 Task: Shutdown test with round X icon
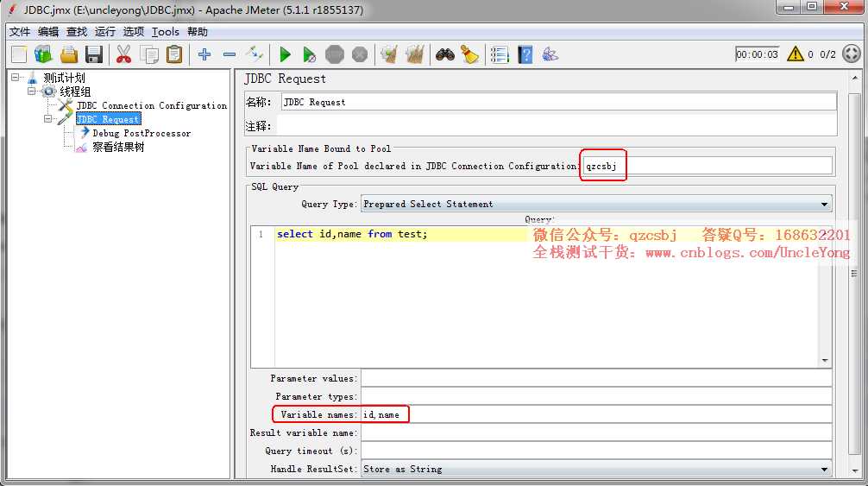tap(359, 54)
